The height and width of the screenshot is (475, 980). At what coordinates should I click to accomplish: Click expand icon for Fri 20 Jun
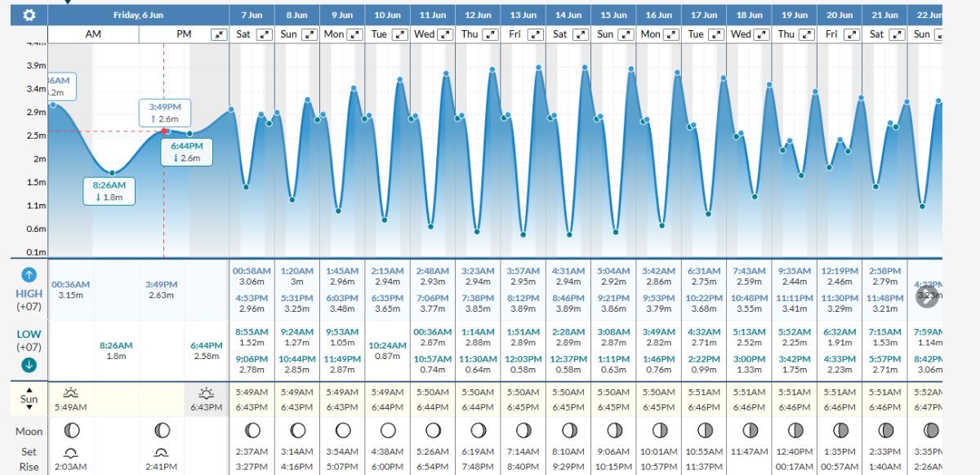852,34
